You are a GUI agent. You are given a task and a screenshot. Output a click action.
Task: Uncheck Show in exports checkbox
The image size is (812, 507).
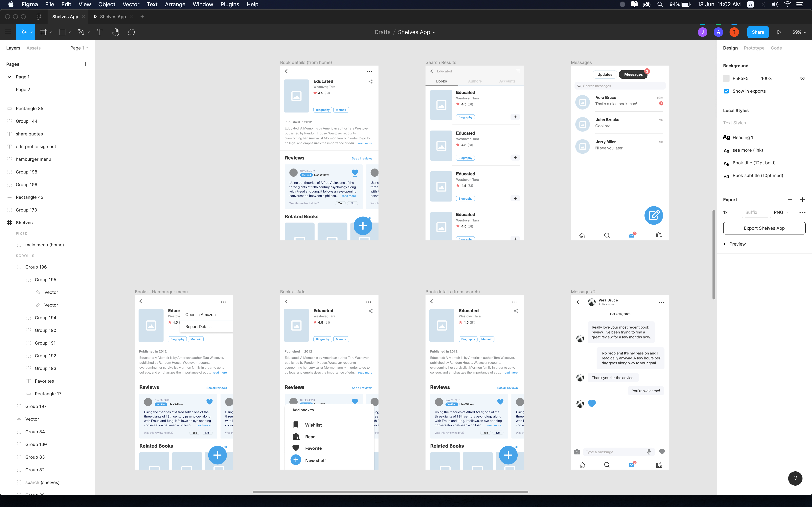726,91
